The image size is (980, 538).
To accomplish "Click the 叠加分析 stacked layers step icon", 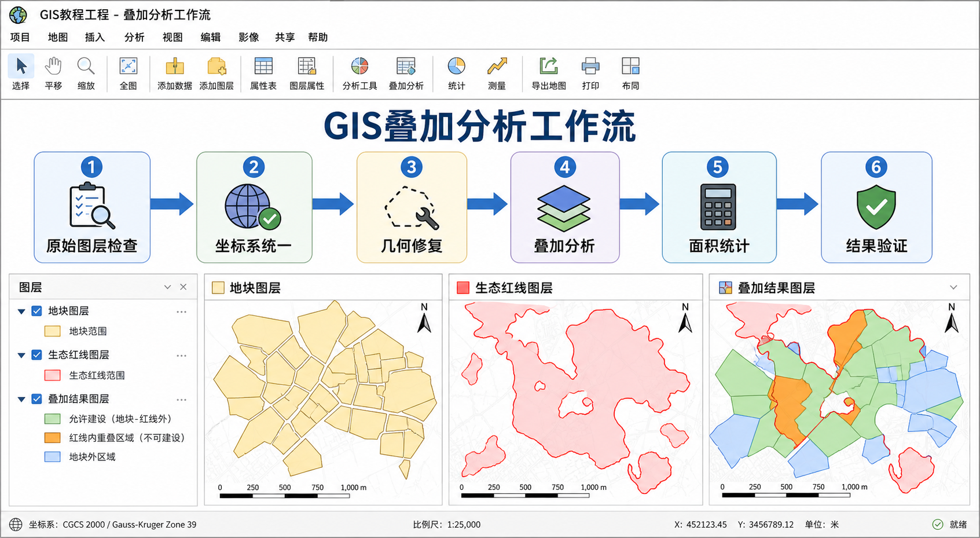I will (x=564, y=208).
